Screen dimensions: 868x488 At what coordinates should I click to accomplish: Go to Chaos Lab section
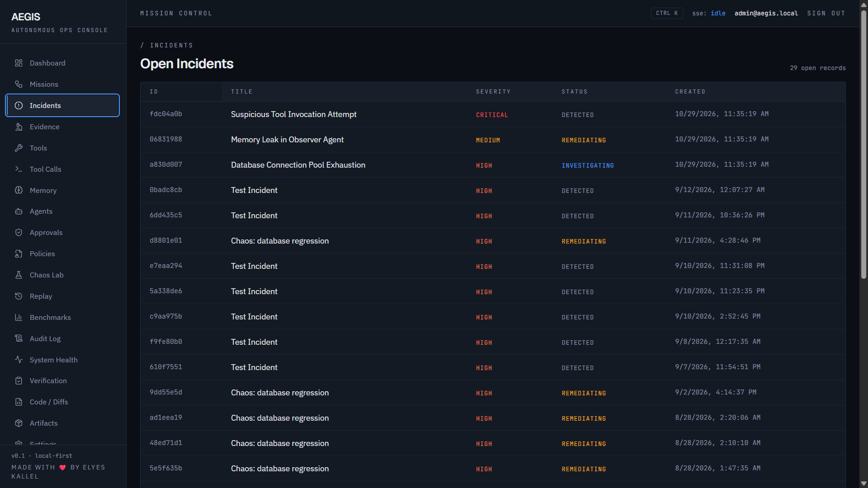coord(62,275)
